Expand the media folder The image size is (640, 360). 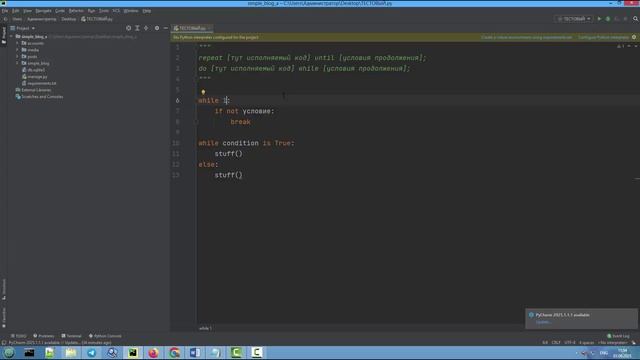18,50
